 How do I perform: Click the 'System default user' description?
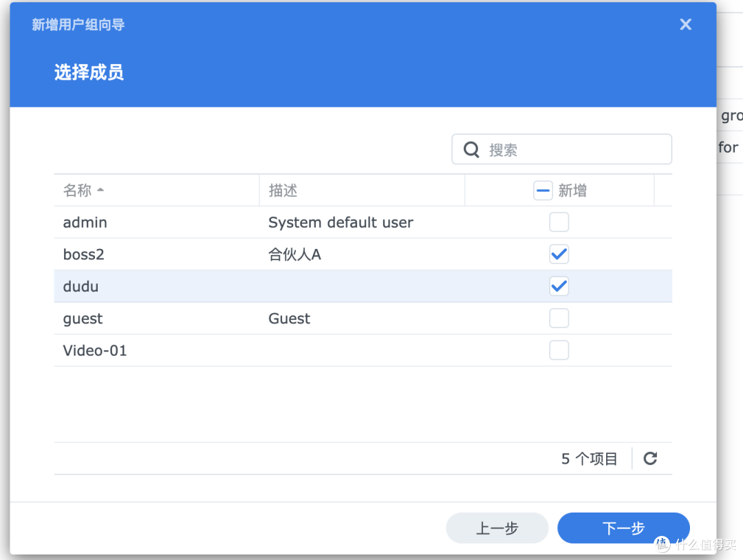coord(341,222)
